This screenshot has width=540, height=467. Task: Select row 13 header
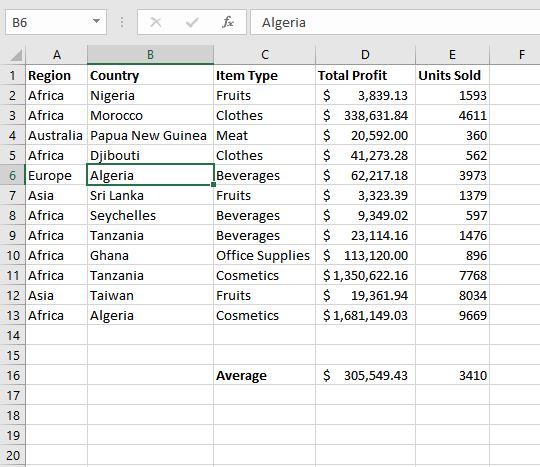click(13, 315)
